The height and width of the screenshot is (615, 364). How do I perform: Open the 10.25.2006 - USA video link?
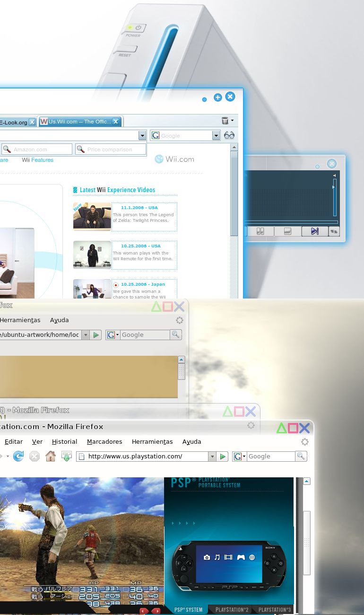point(141,246)
